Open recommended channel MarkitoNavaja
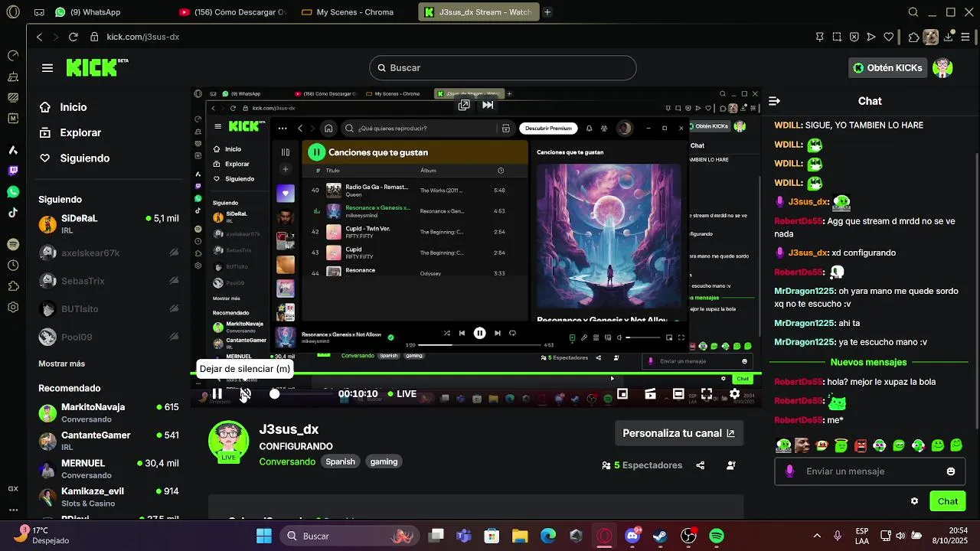The width and height of the screenshot is (980, 551). [x=109, y=412]
